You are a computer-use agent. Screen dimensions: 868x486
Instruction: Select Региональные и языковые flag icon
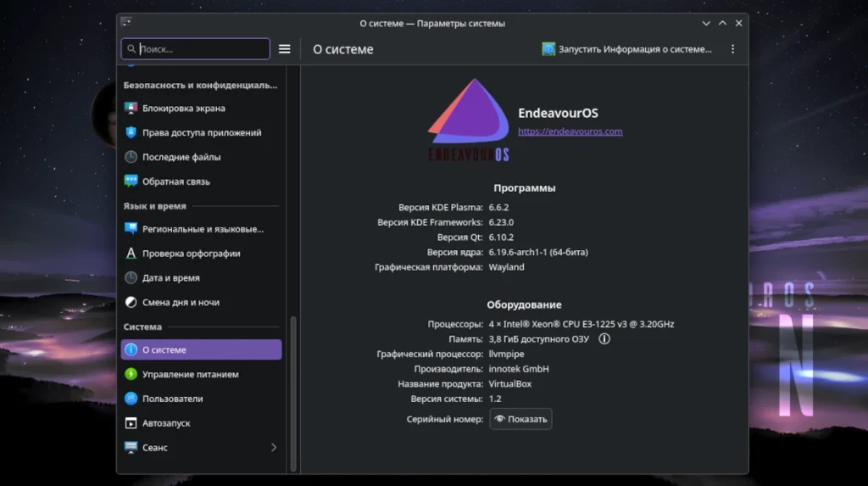click(131, 229)
